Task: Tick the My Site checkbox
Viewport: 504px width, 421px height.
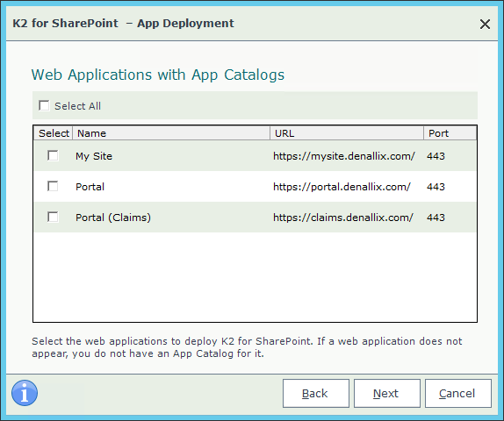Action: click(x=53, y=156)
